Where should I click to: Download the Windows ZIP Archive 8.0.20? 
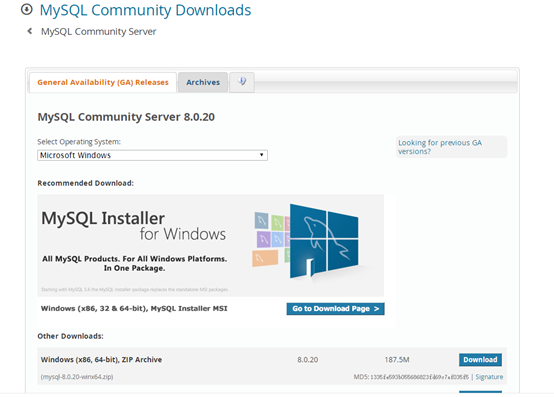(x=480, y=360)
